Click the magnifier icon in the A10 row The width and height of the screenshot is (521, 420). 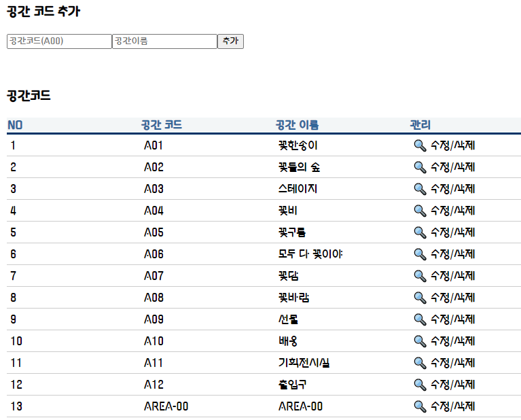[420, 341]
